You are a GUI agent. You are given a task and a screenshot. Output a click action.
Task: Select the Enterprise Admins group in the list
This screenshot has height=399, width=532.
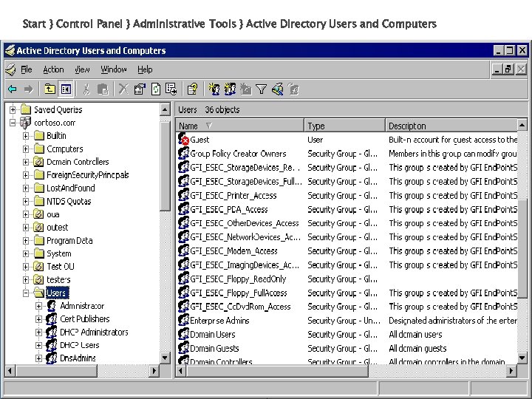point(219,321)
